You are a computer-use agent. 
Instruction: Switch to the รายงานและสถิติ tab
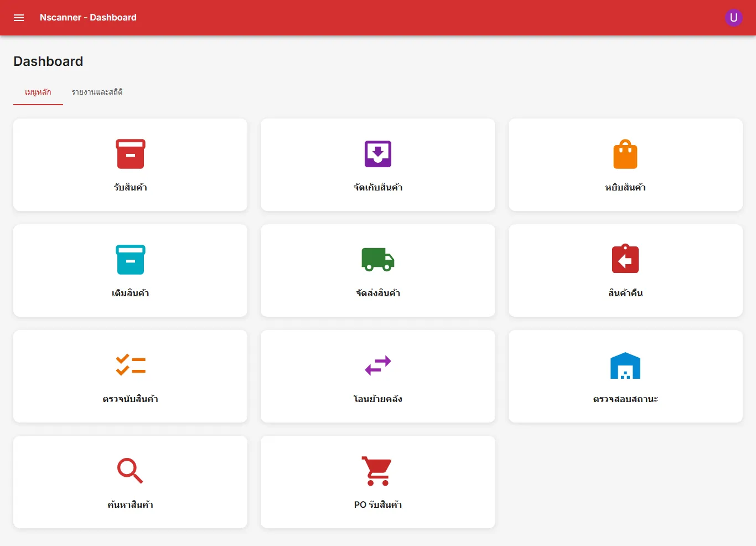(96, 92)
